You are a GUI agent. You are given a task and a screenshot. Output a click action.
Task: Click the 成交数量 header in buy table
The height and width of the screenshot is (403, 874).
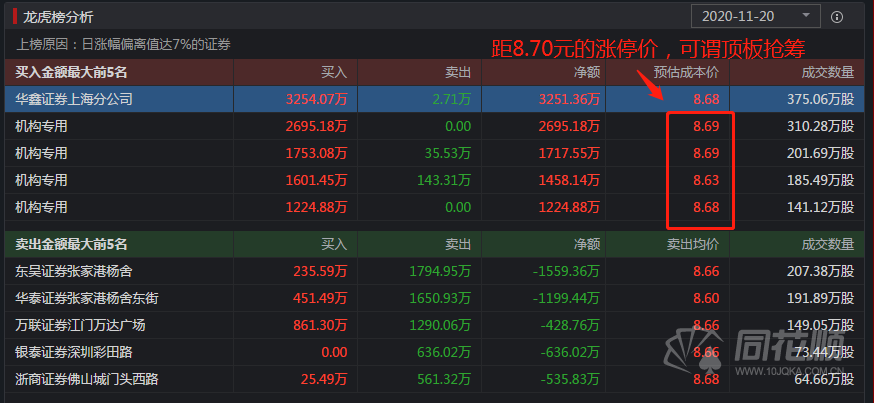(827, 72)
